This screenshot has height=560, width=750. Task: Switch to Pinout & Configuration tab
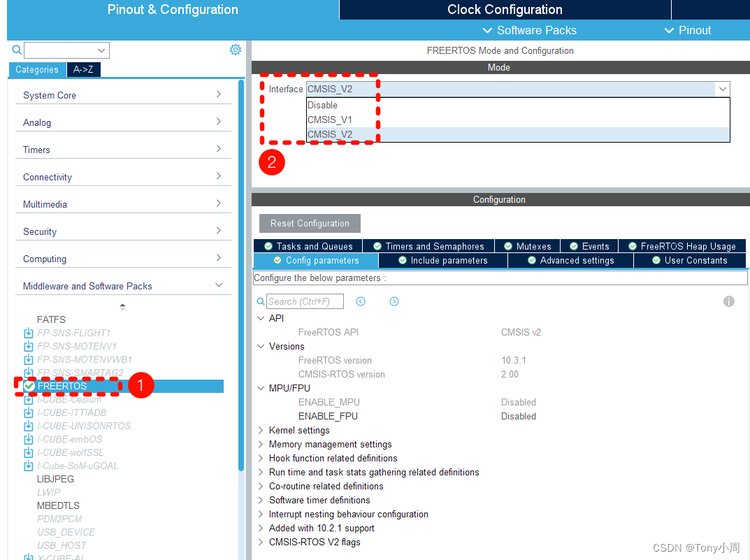click(x=173, y=10)
